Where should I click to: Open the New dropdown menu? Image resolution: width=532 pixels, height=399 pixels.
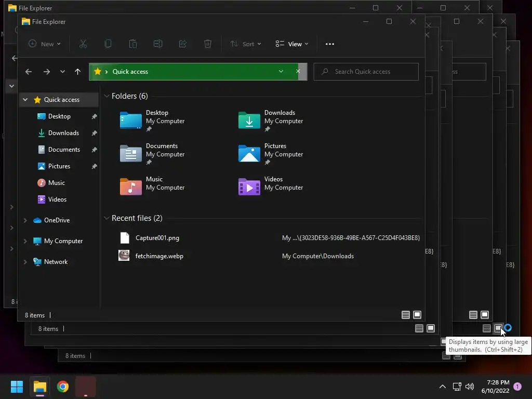click(x=45, y=44)
